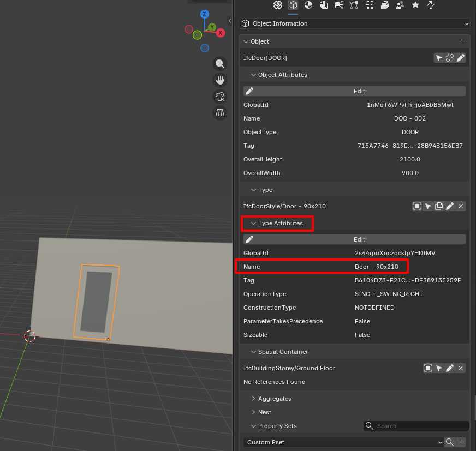Select the pan hand viewport icon
476x451 pixels.
pos(220,80)
